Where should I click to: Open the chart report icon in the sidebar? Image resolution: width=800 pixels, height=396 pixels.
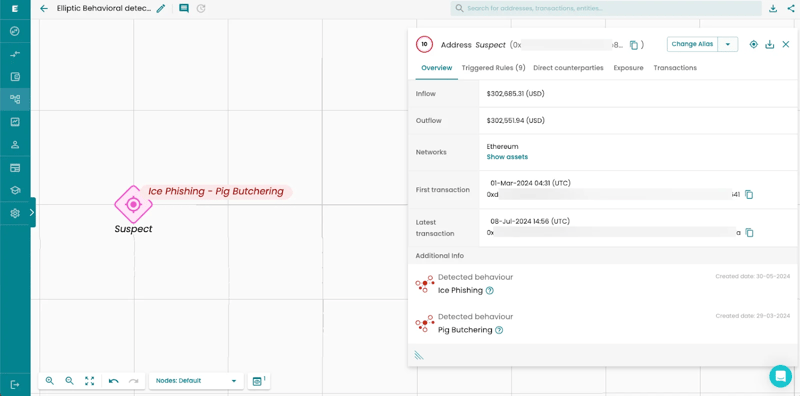[x=15, y=122]
